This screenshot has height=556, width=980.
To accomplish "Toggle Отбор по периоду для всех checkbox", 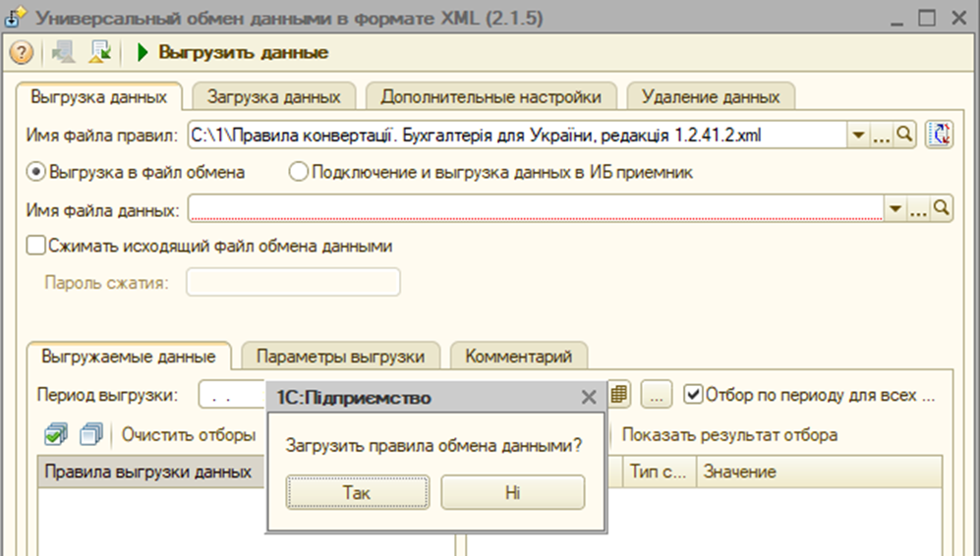I will pos(693,395).
